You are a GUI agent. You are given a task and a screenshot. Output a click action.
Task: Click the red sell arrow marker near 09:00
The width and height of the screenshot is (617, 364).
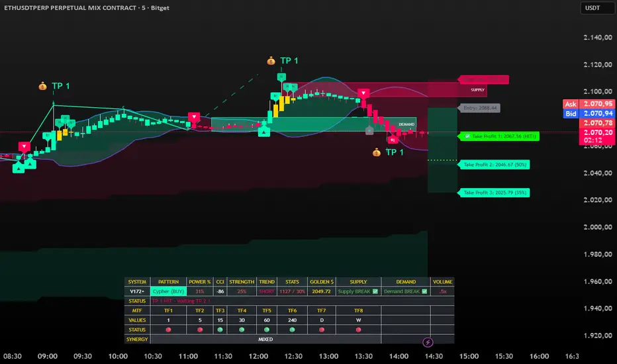tap(24, 147)
